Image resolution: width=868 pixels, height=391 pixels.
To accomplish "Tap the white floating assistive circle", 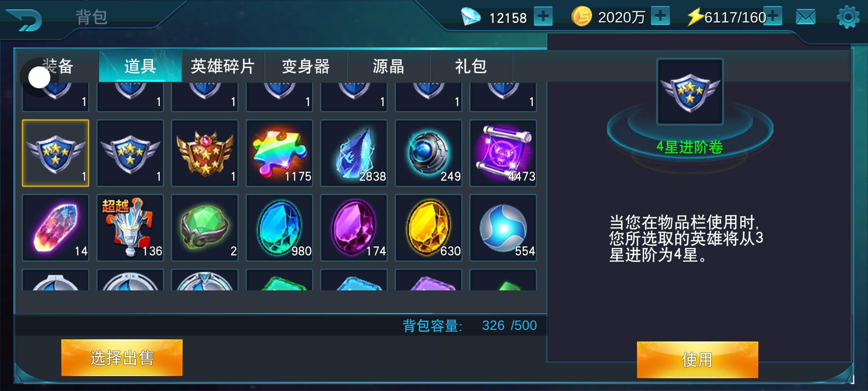I will (x=39, y=77).
